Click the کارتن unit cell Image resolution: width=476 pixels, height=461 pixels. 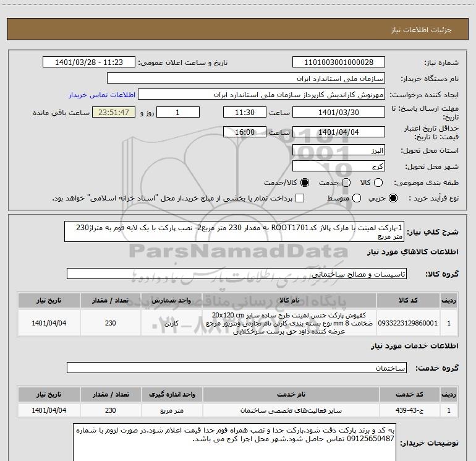pyautogui.click(x=171, y=323)
